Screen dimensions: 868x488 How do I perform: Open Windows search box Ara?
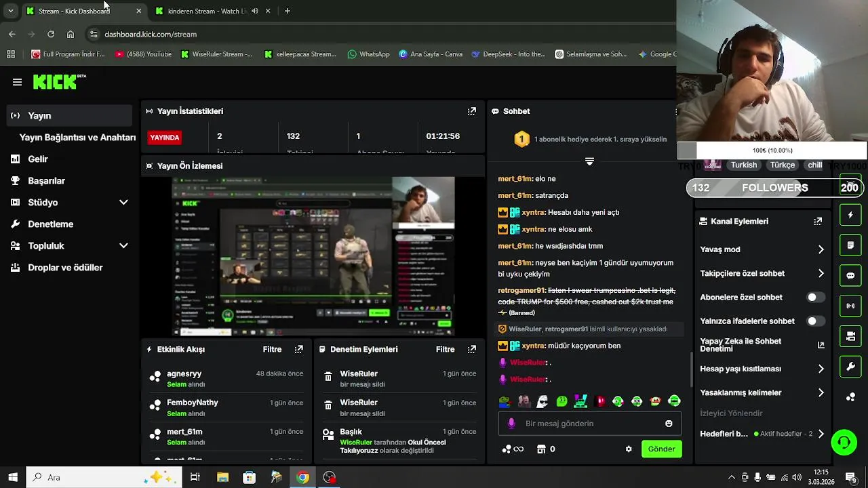pos(104,477)
